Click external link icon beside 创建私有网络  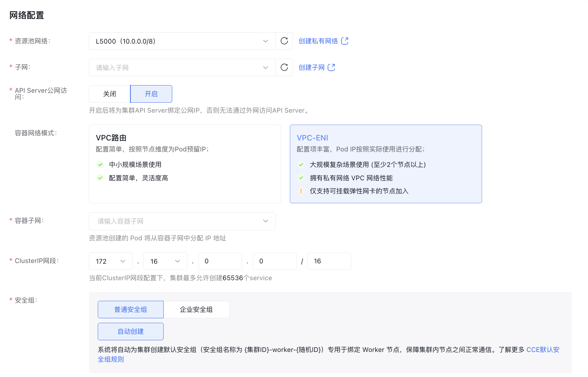tap(345, 41)
